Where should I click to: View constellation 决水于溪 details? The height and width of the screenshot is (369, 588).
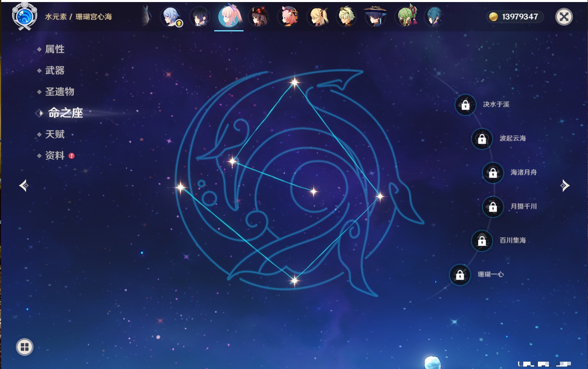point(496,104)
